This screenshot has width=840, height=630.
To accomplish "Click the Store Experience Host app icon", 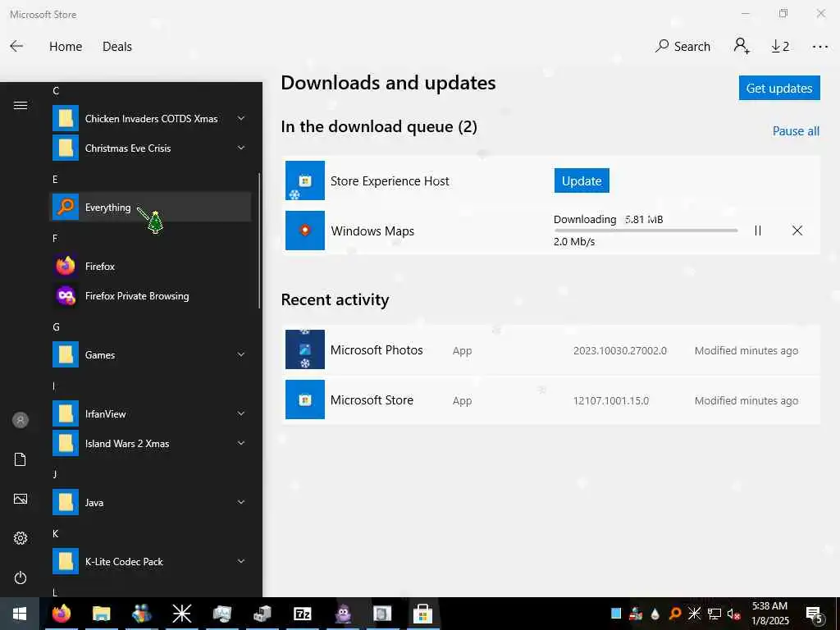I will (x=305, y=180).
